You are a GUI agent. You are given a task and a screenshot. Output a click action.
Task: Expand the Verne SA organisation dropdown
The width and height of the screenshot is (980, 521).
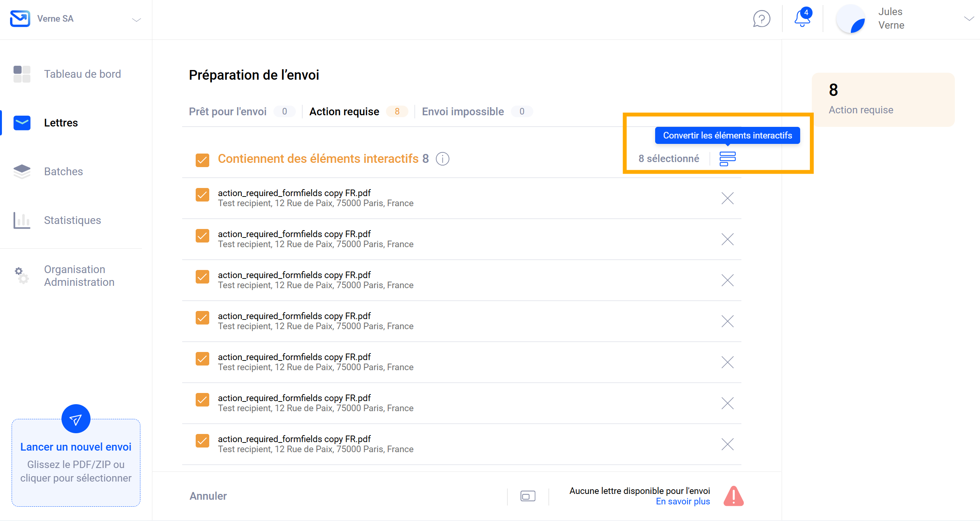pyautogui.click(x=136, y=19)
